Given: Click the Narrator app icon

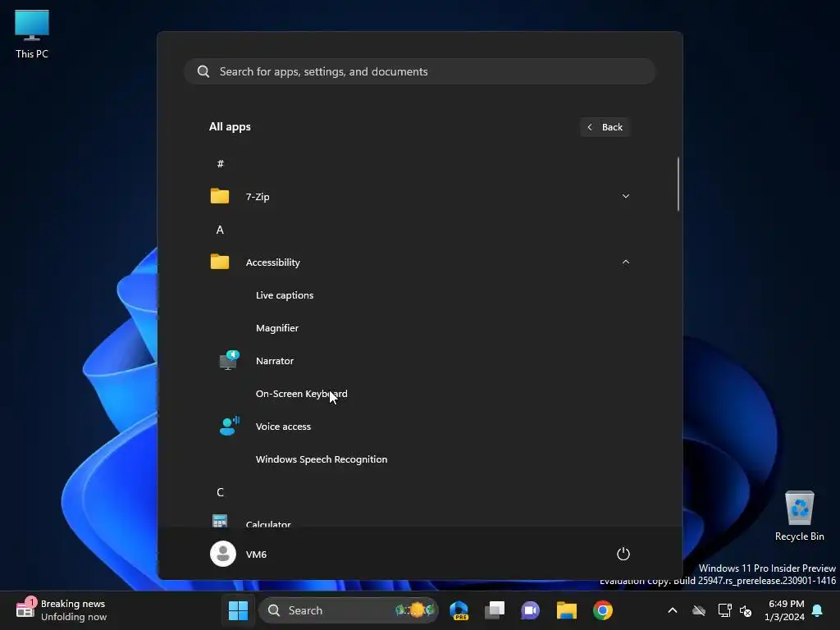Looking at the screenshot, I should (230, 361).
